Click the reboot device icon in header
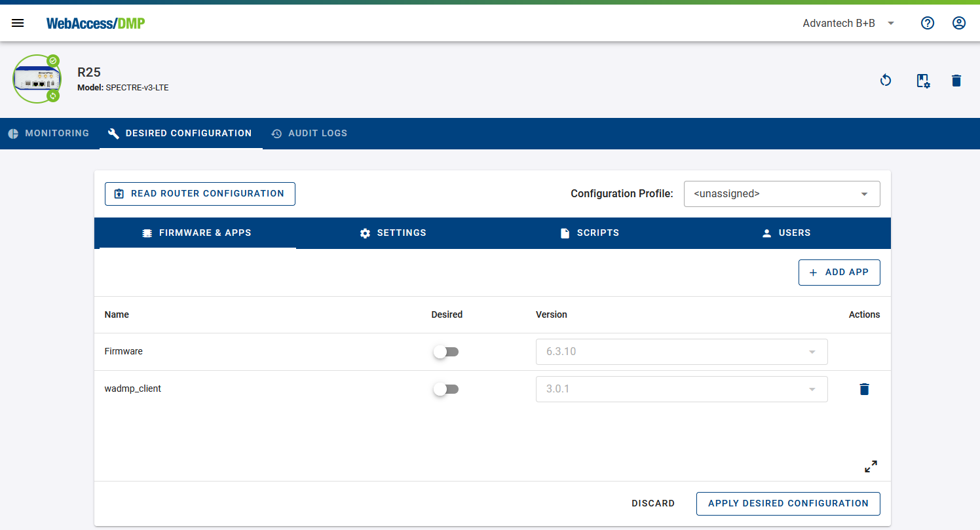 [x=886, y=81]
